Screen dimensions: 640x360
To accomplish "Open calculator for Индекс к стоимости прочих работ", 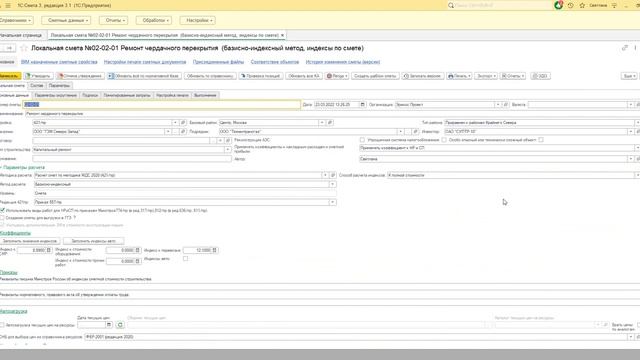I will pos(138,261).
